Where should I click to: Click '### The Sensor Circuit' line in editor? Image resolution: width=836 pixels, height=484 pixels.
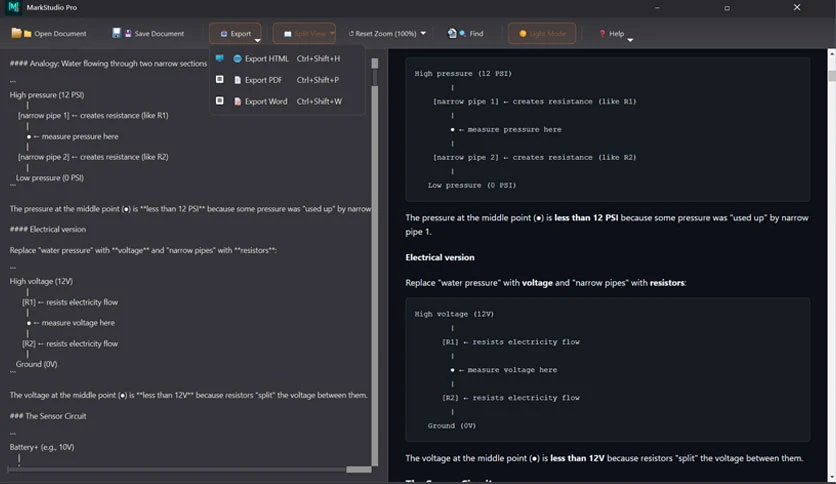tap(48, 416)
